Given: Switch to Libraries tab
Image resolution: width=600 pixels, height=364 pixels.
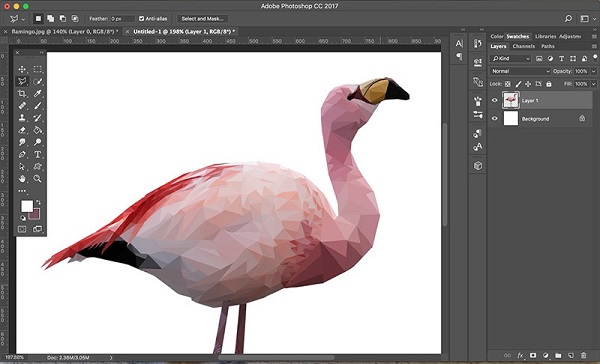Looking at the screenshot, I should click(545, 36).
